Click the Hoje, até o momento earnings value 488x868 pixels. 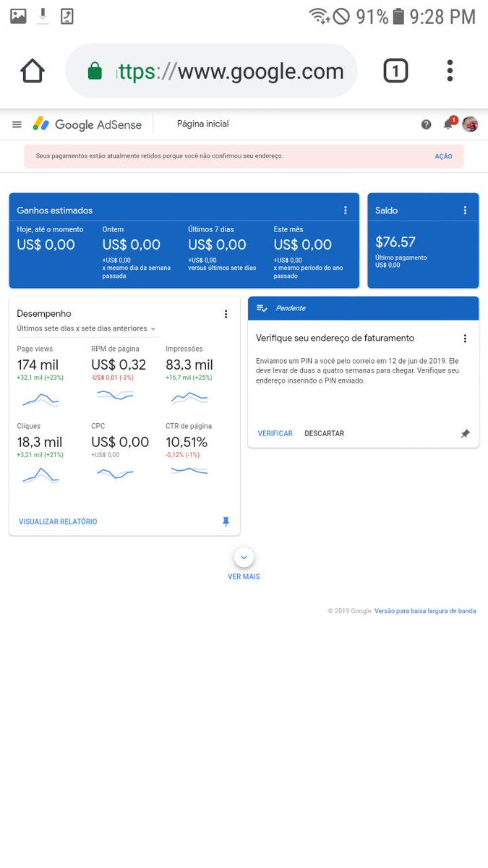[x=46, y=244]
